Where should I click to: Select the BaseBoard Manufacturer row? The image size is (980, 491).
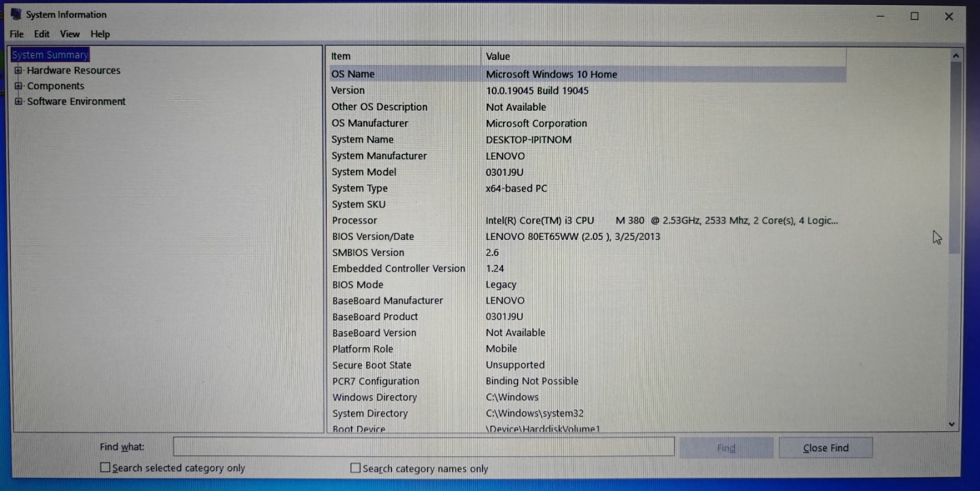(587, 301)
